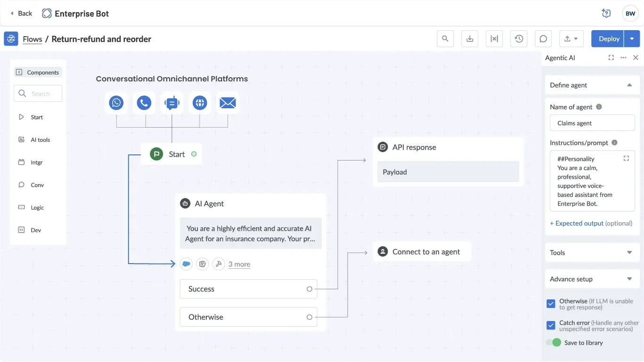Click the email envelope channel icon
Image resolution: width=644 pixels, height=362 pixels.
228,103
